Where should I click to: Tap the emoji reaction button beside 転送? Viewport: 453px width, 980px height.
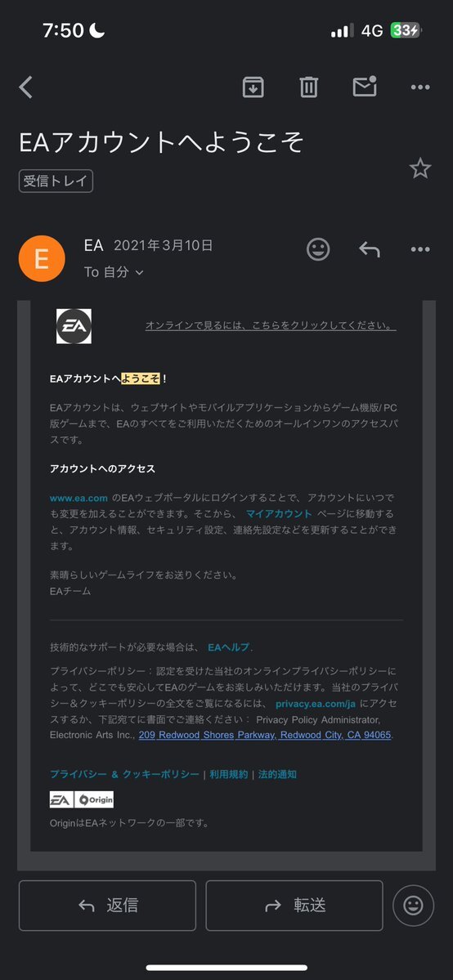(413, 906)
